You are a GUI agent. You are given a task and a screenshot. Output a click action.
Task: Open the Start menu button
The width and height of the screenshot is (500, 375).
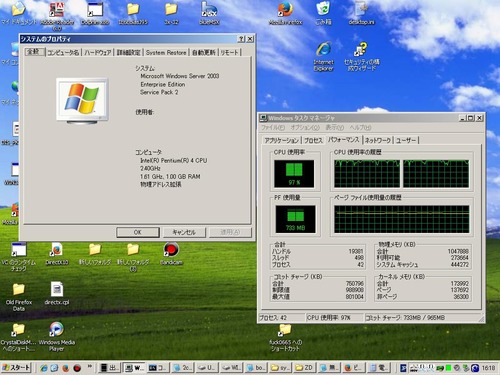(x=16, y=368)
